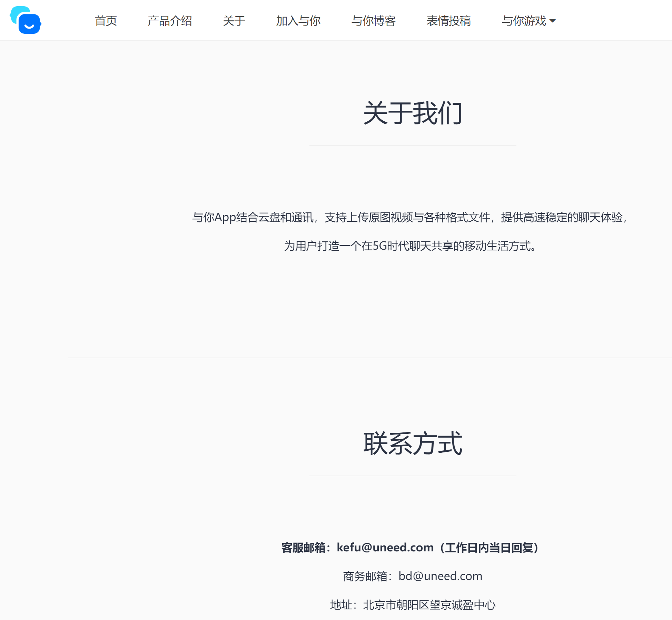Screen dimensions: 672x620
Task: Click the blue chat bubble logo
Action: [x=26, y=20]
